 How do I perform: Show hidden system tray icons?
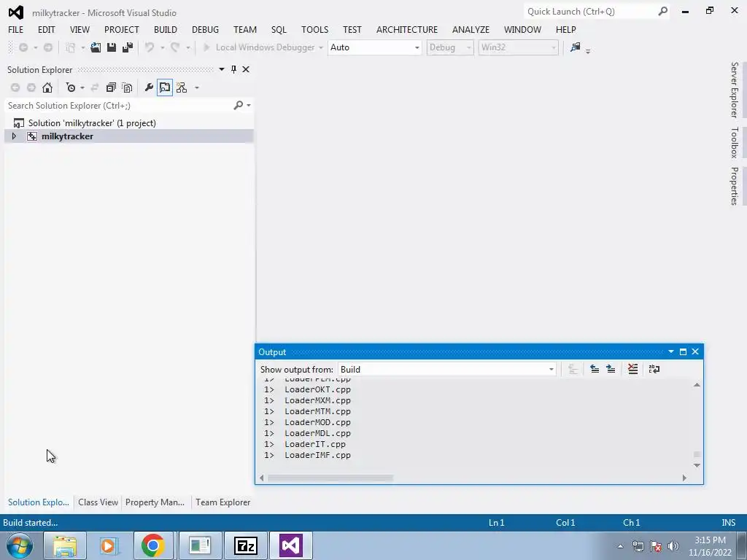click(620, 546)
